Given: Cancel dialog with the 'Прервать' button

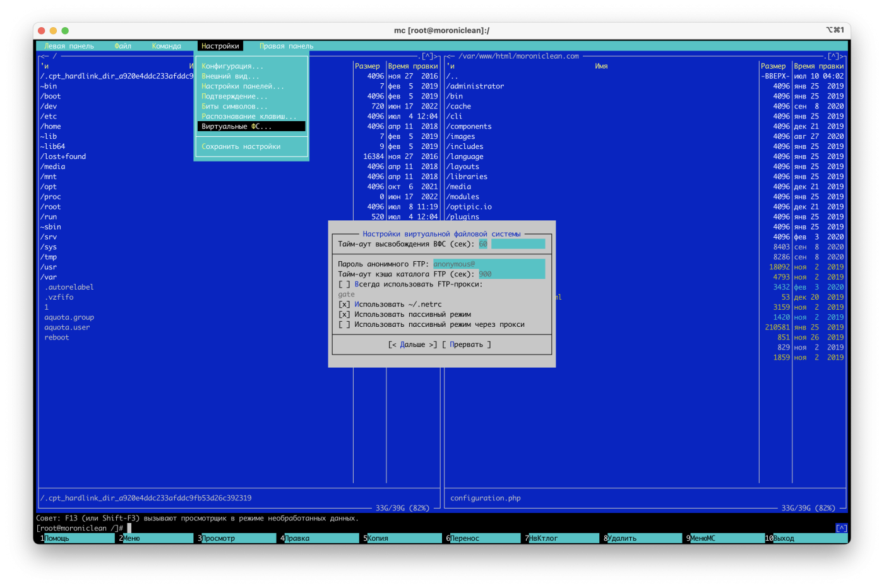Looking at the screenshot, I should [x=466, y=345].
